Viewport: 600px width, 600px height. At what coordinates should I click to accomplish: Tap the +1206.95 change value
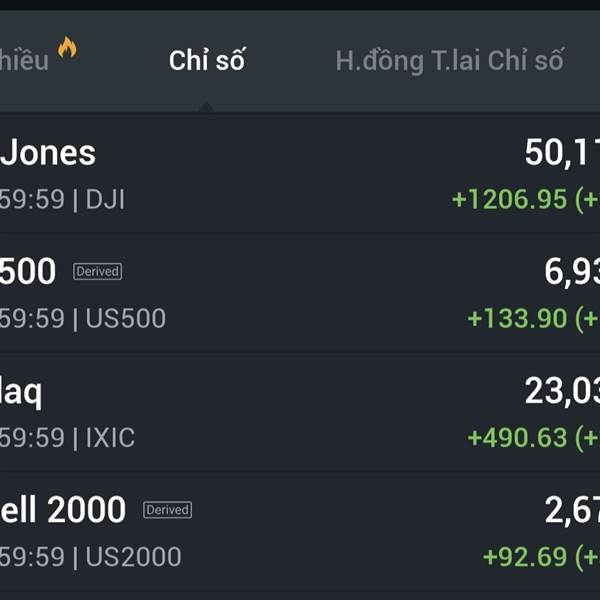coord(509,200)
